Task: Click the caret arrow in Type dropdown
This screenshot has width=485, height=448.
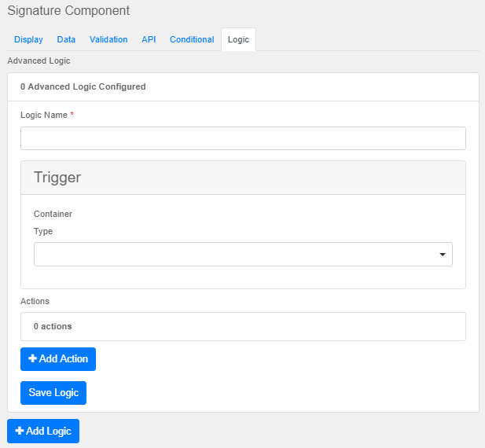Action: [443, 255]
